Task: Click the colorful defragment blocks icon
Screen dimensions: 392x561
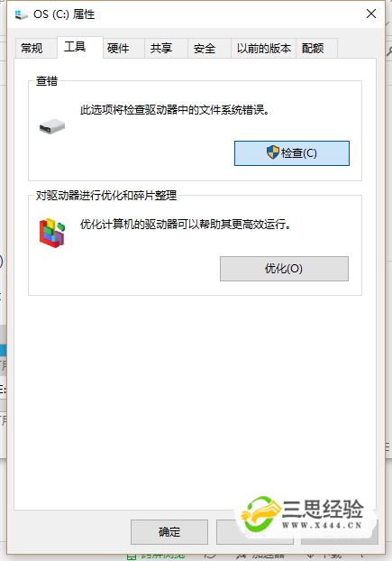Action: (x=52, y=233)
